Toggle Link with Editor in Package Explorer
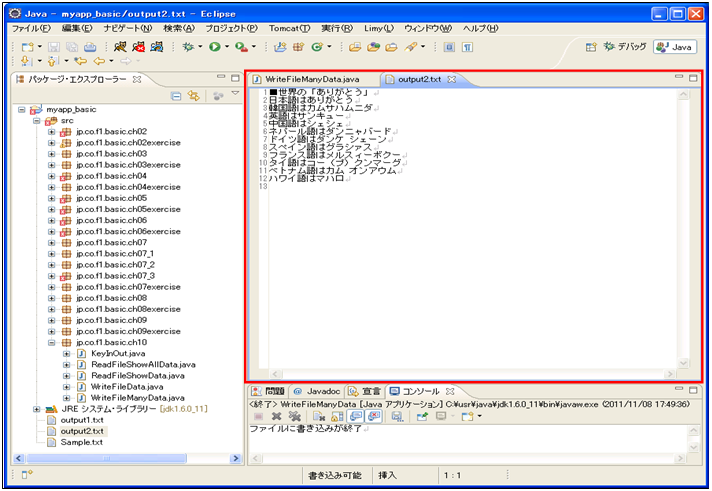The width and height of the screenshot is (712, 491). click(192, 96)
